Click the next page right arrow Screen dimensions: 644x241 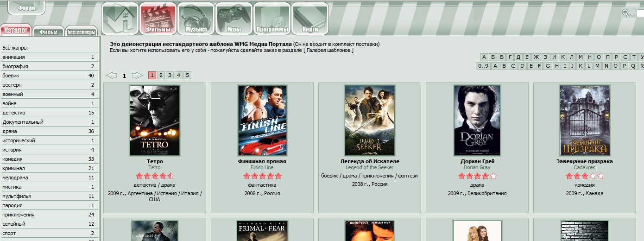tap(137, 76)
